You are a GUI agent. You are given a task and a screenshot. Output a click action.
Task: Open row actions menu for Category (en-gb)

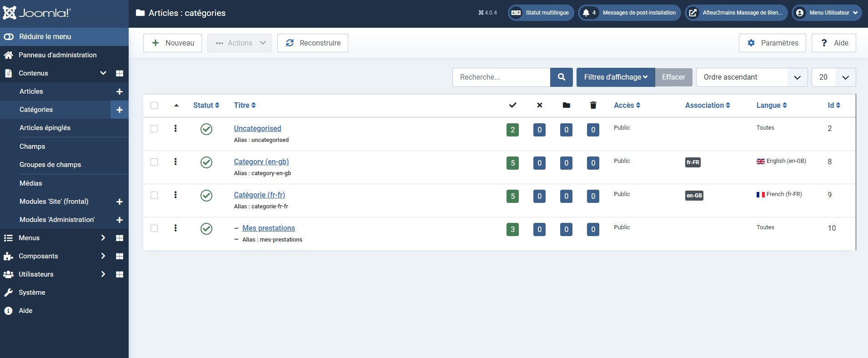(x=176, y=162)
